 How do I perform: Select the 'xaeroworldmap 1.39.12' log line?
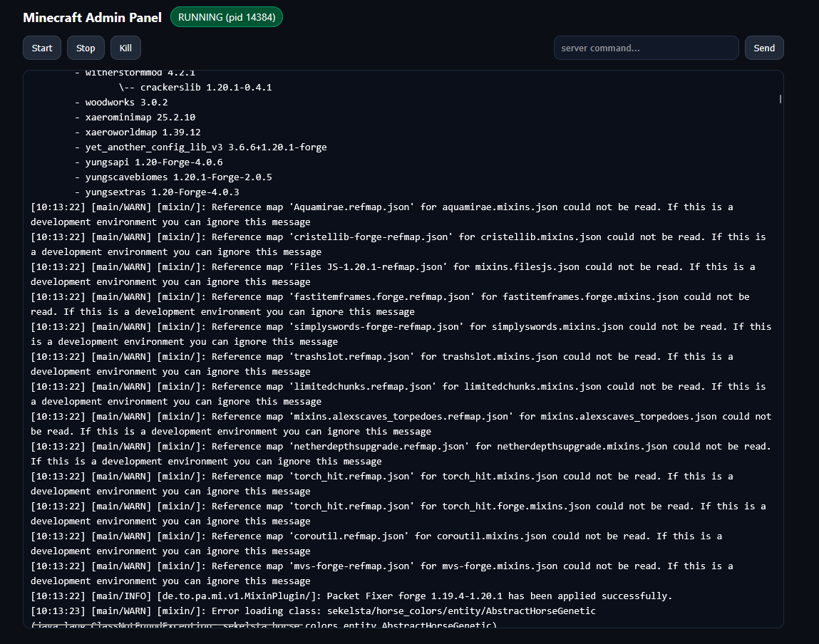coord(138,133)
